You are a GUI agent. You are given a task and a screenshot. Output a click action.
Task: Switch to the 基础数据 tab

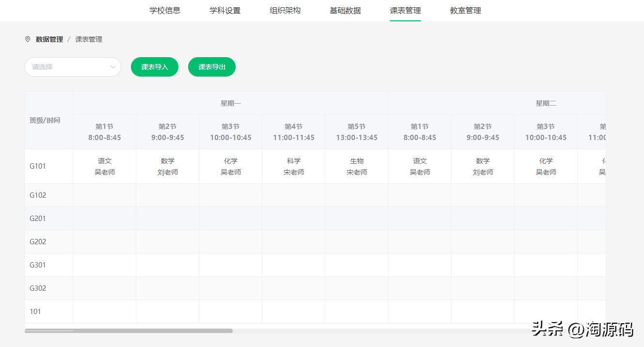345,10
